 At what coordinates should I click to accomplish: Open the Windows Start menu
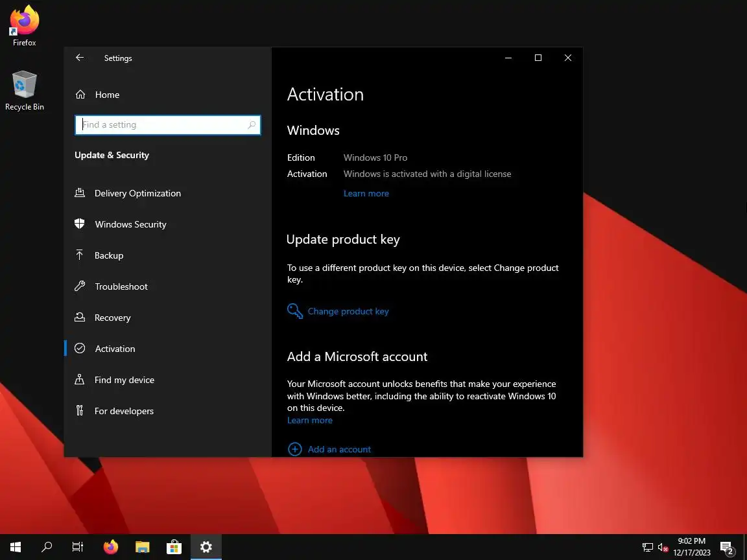16,547
